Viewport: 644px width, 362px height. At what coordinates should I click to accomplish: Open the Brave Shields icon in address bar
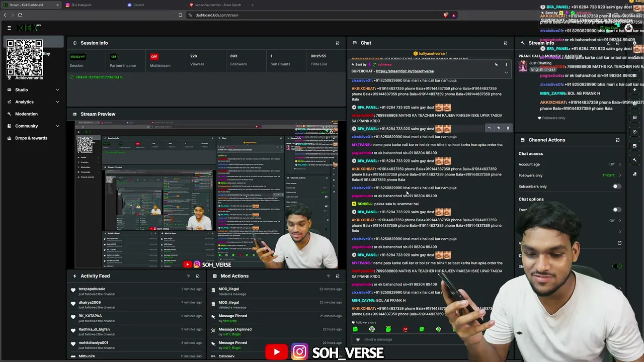(445, 15)
